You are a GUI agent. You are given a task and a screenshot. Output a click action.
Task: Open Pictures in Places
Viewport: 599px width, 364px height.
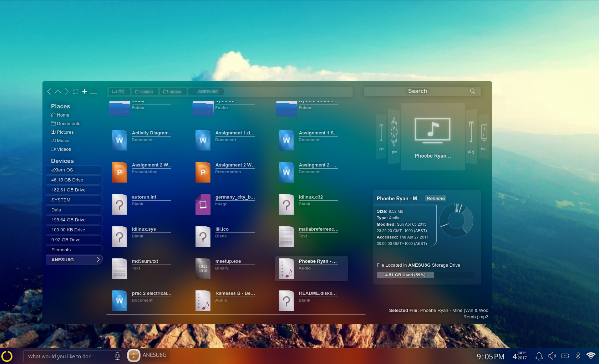point(62,132)
